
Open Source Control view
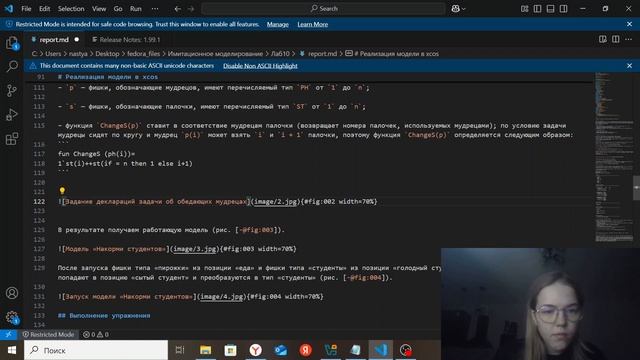12,90
